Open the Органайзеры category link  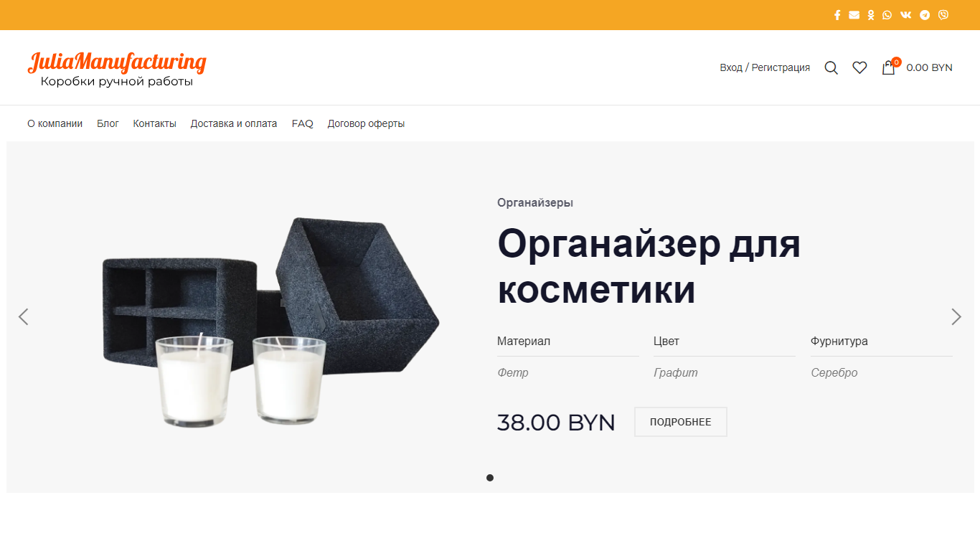tap(535, 203)
